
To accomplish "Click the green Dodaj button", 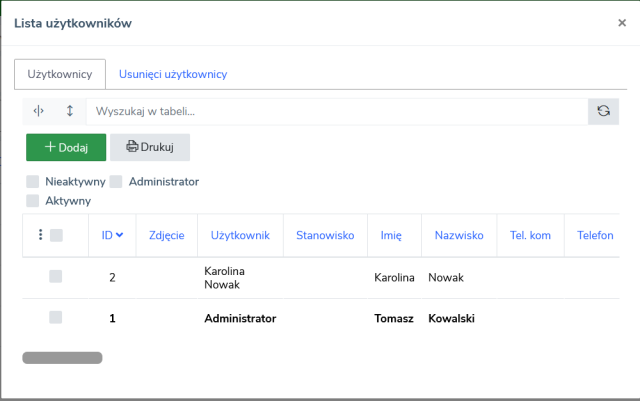I will click(x=66, y=147).
